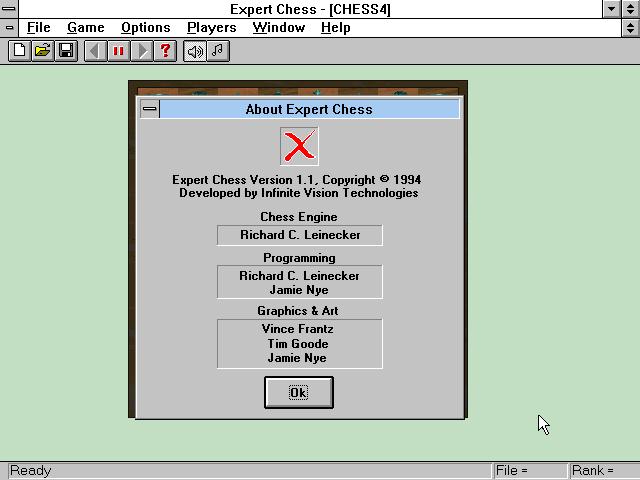Toggle music with the note icon
The width and height of the screenshot is (640, 480).
(218, 51)
